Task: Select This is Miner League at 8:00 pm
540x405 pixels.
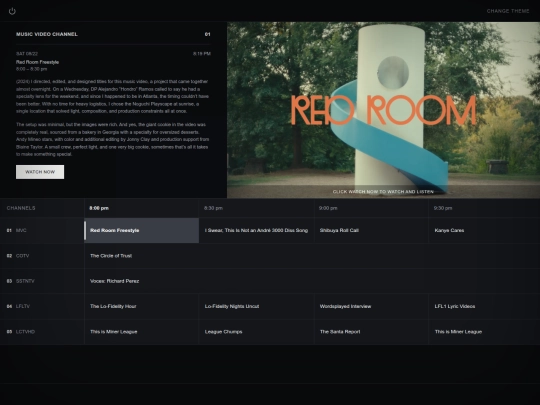Action: (x=142, y=332)
